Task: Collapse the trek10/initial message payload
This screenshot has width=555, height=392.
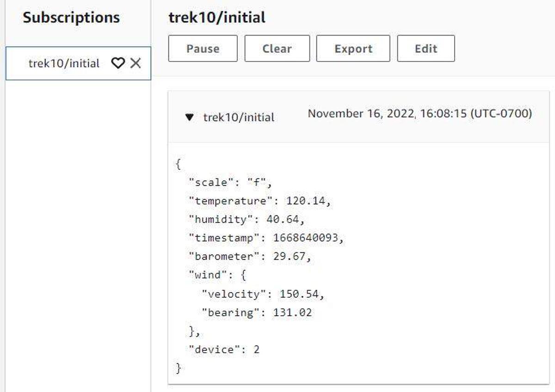Action: (x=189, y=117)
